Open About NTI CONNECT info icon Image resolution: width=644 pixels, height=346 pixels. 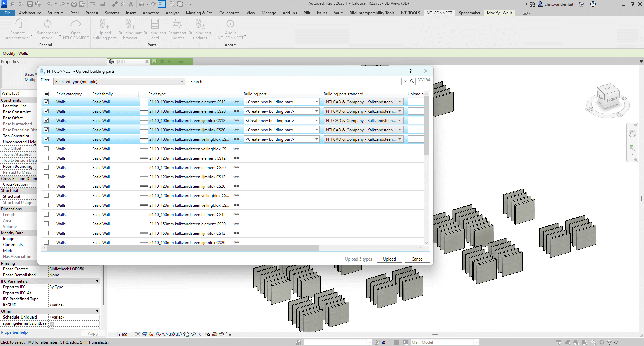230,24
